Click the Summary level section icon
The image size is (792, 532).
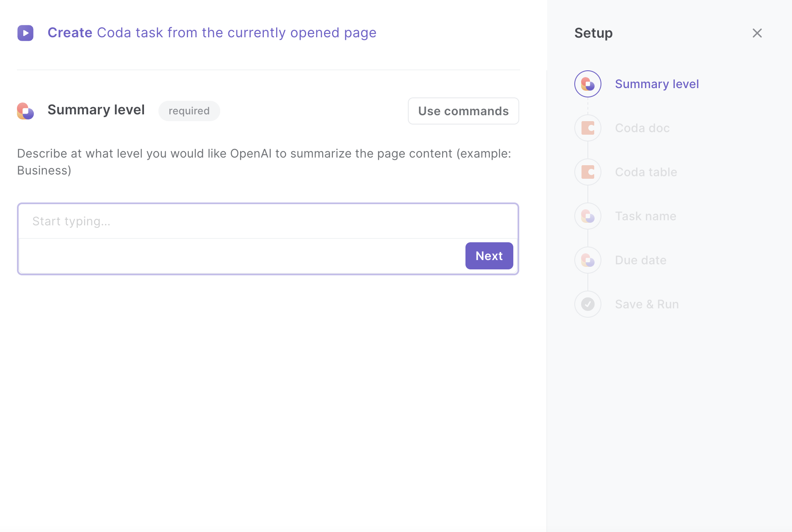(x=25, y=111)
